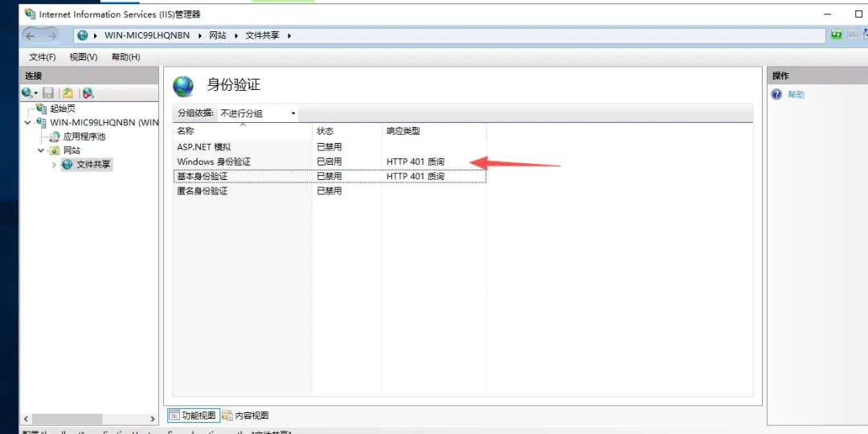Click the save floppy disk icon

(x=49, y=93)
